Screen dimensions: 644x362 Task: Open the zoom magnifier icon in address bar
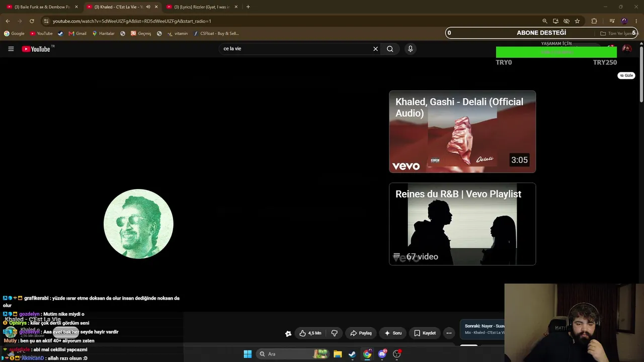tap(545, 21)
